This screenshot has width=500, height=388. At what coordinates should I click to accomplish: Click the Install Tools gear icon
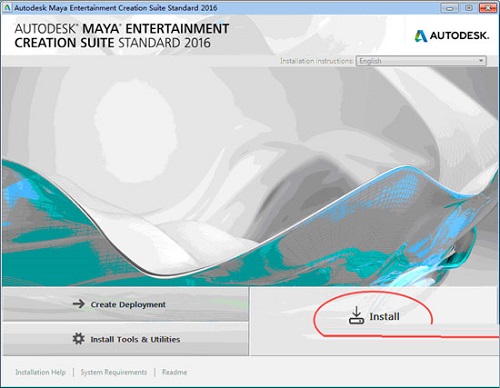coord(79,339)
